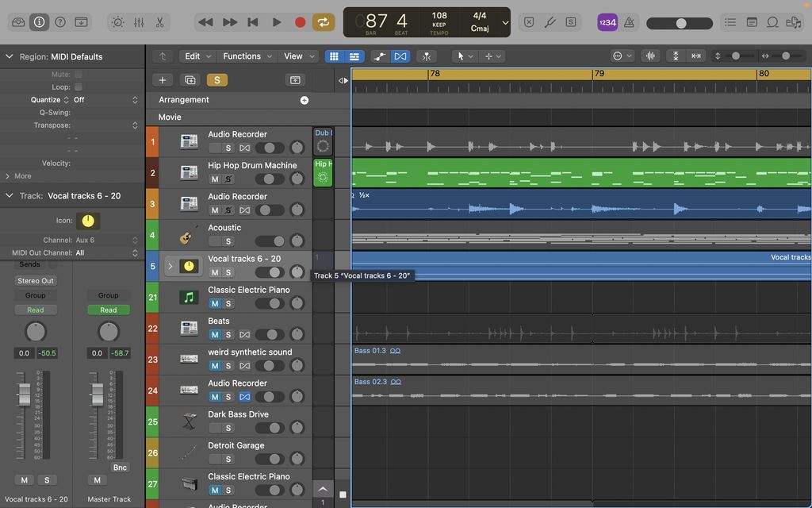Adjust the master volume slider
812x508 pixels.
(680, 23)
